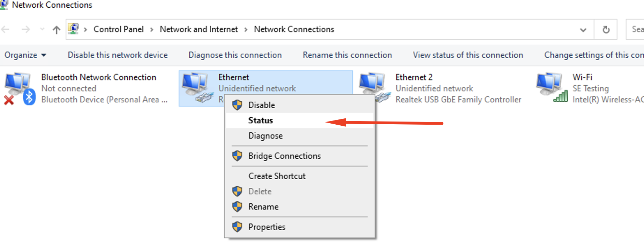
Task: Open the recent locations chevron
Action: (42, 30)
